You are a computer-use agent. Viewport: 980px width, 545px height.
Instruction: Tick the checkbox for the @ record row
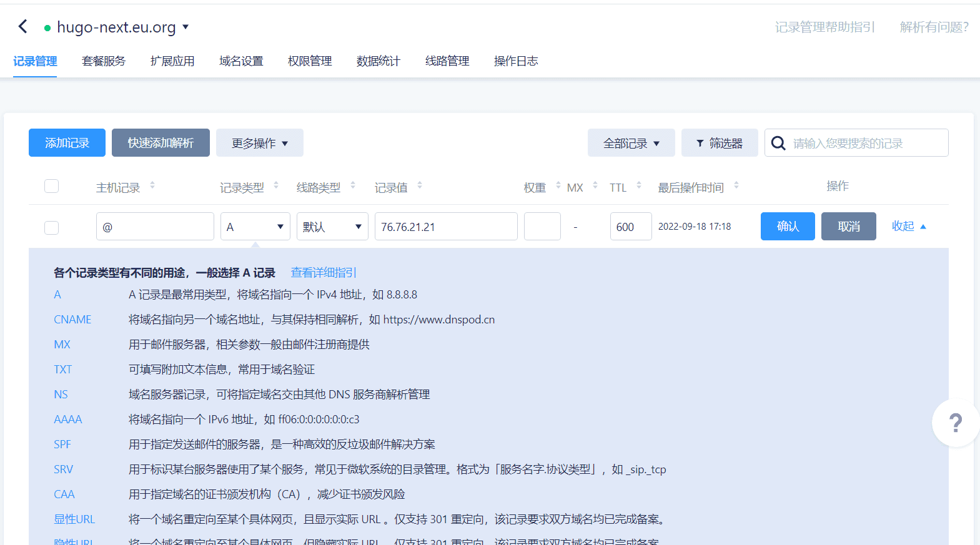pyautogui.click(x=52, y=227)
